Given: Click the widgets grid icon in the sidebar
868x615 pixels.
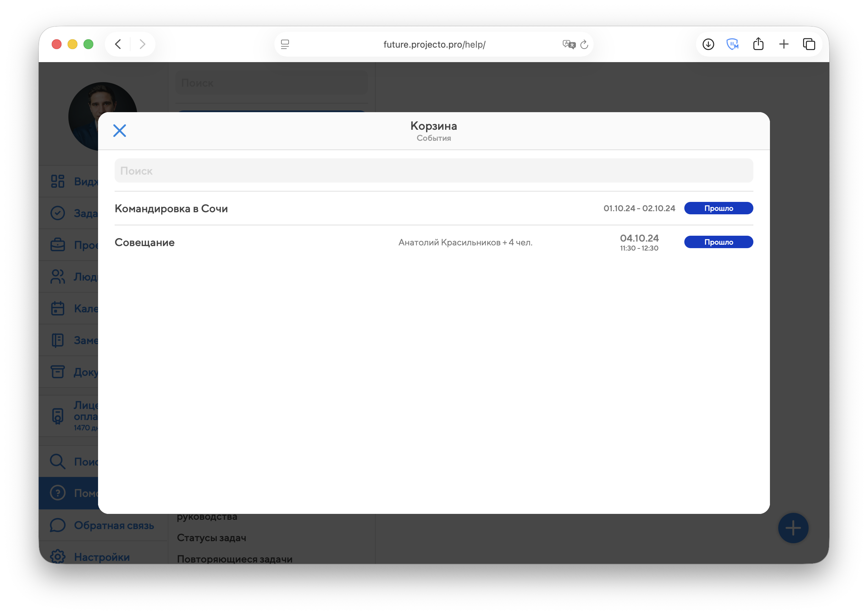Looking at the screenshot, I should (x=58, y=182).
